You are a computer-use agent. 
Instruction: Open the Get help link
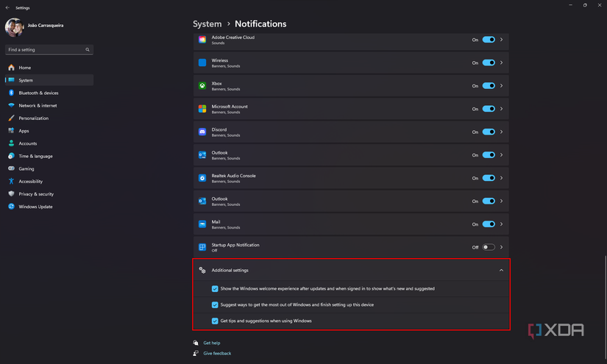(211, 343)
